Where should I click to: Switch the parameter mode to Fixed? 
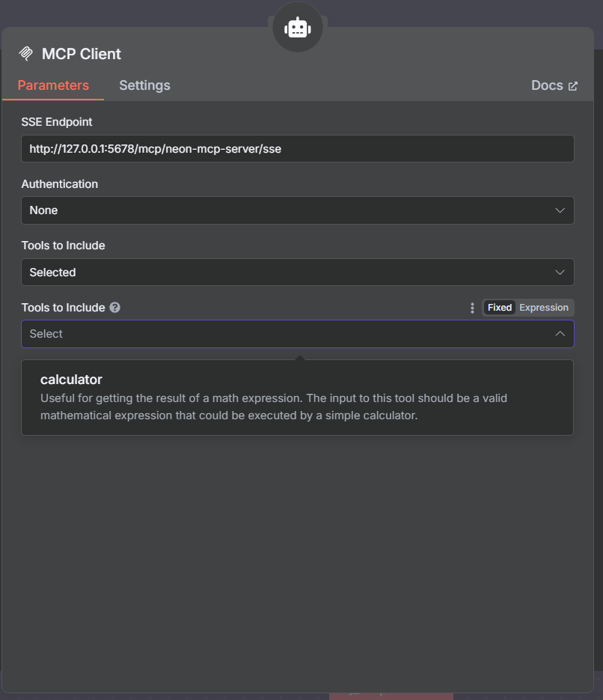[x=500, y=308]
